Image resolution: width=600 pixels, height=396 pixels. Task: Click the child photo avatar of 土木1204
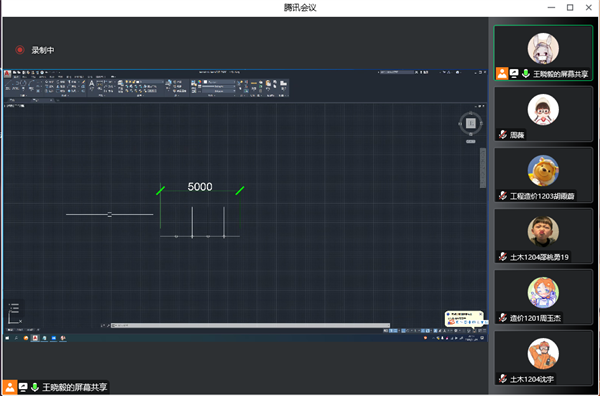click(543, 231)
